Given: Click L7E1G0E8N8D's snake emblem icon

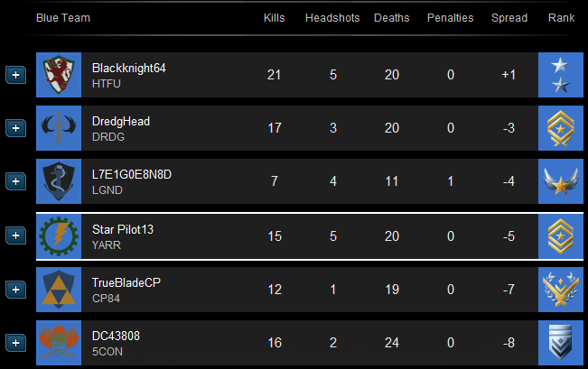Looking at the screenshot, I should pyautogui.click(x=59, y=181).
